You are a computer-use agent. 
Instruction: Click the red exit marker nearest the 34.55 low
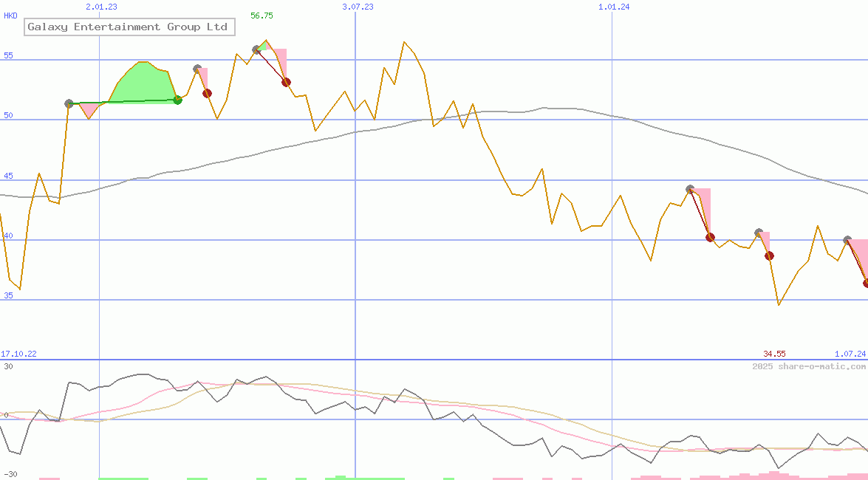pyautogui.click(x=769, y=256)
